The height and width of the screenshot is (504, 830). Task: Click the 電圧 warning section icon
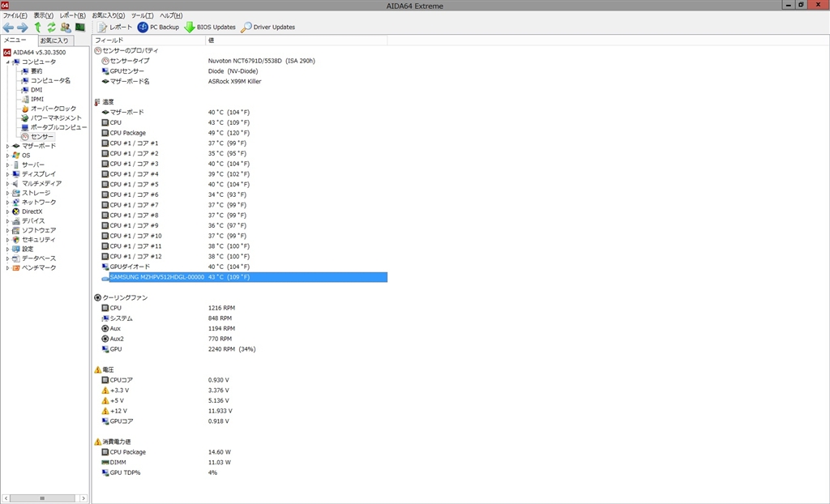[97, 369]
